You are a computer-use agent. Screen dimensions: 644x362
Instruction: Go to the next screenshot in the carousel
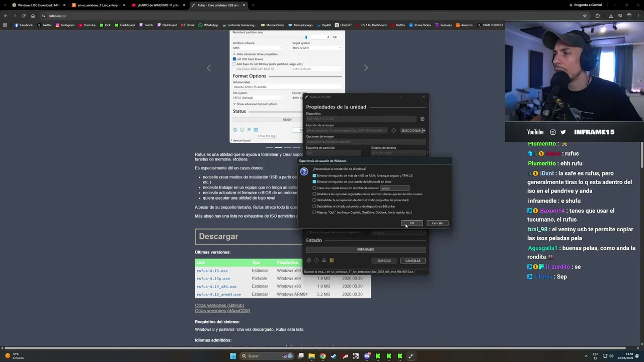click(366, 68)
